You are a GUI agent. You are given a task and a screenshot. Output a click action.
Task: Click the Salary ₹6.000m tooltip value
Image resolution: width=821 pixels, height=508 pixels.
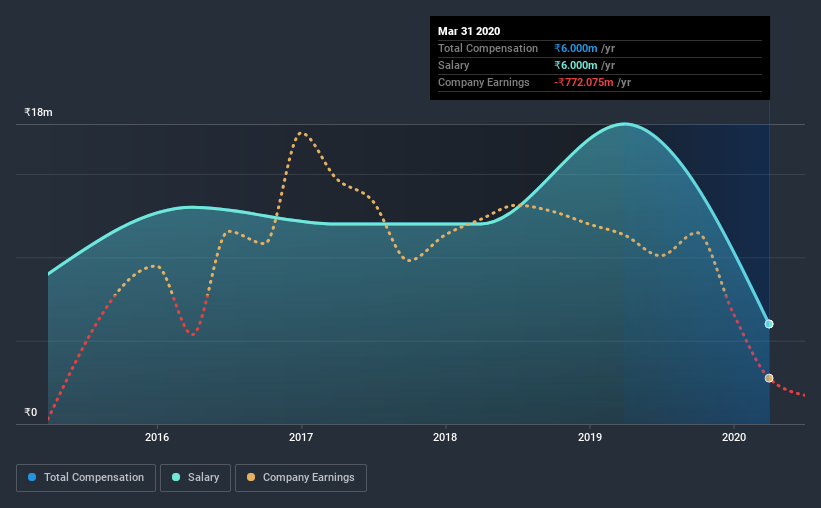[x=575, y=65]
